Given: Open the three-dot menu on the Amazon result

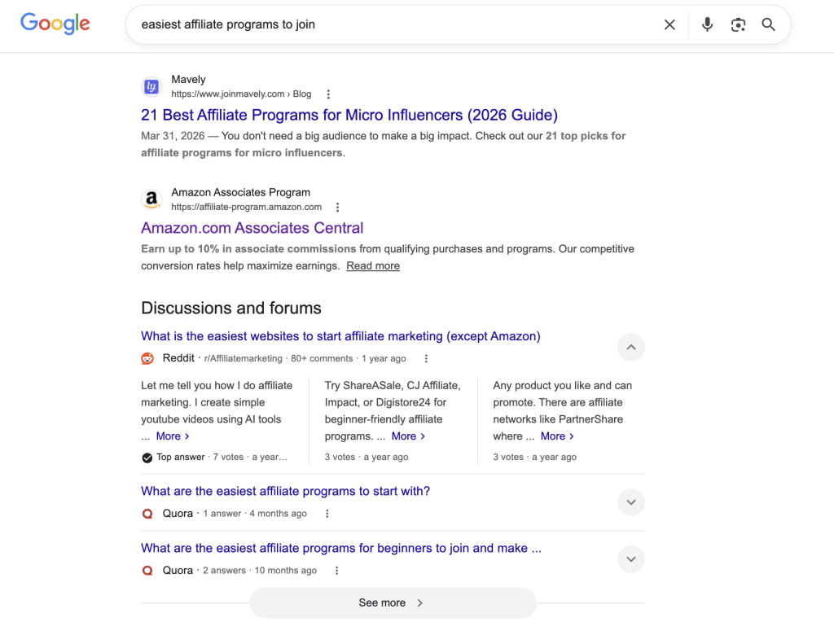Looking at the screenshot, I should pyautogui.click(x=338, y=207).
